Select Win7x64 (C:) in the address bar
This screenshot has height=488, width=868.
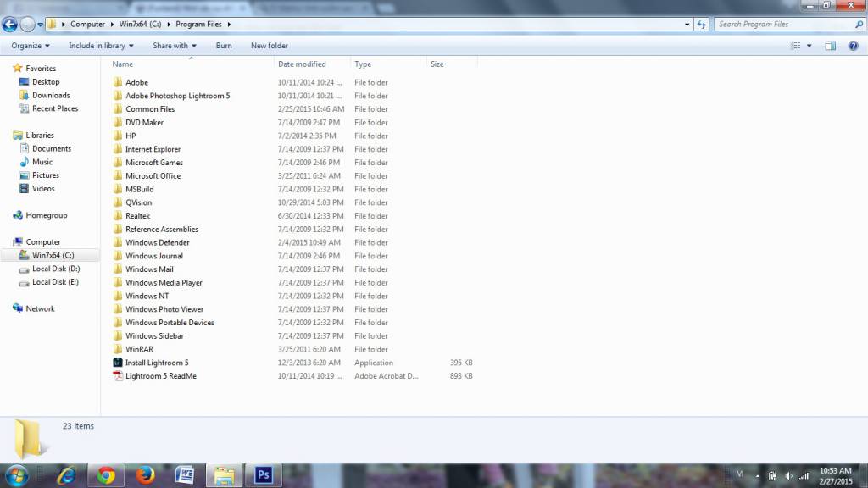(x=140, y=25)
